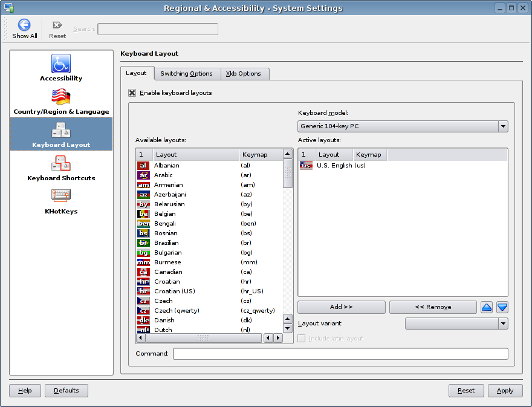Select the Bengali flag icon

coord(143,223)
